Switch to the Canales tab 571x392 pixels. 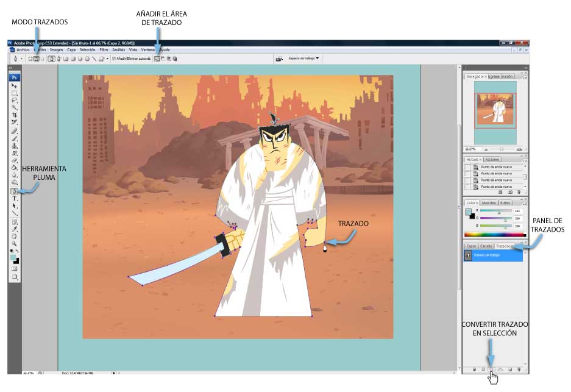(x=486, y=246)
